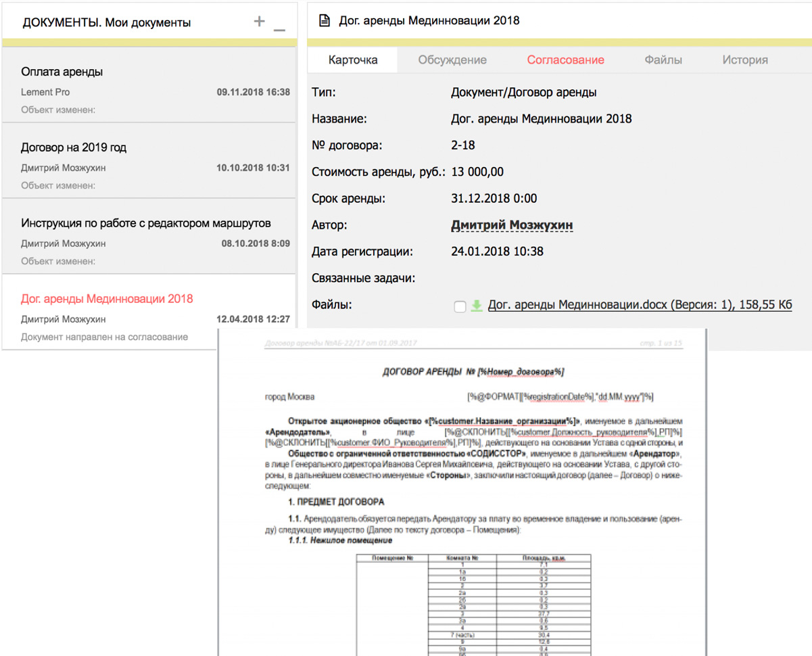The height and width of the screenshot is (656, 812).
Task: Open the Согласование tab
Action: [x=565, y=60]
